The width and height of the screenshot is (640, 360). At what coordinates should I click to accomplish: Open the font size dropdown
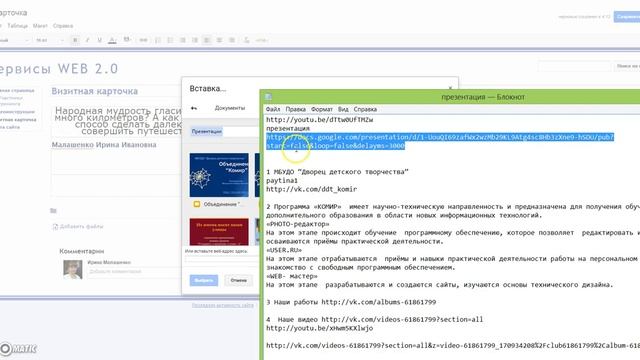(x=50, y=40)
